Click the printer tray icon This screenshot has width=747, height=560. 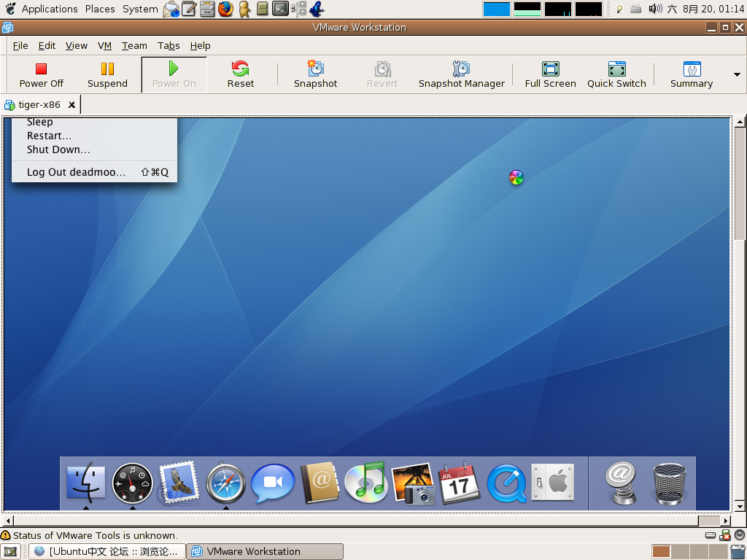click(x=635, y=9)
